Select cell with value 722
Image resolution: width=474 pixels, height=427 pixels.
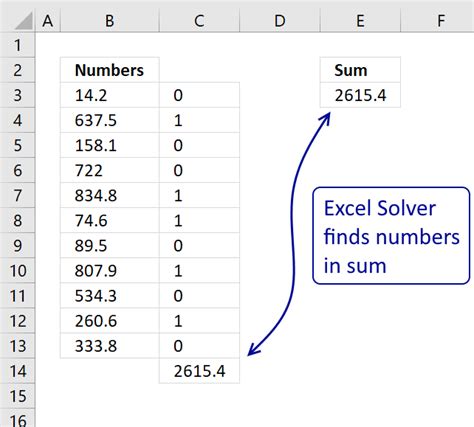110,170
